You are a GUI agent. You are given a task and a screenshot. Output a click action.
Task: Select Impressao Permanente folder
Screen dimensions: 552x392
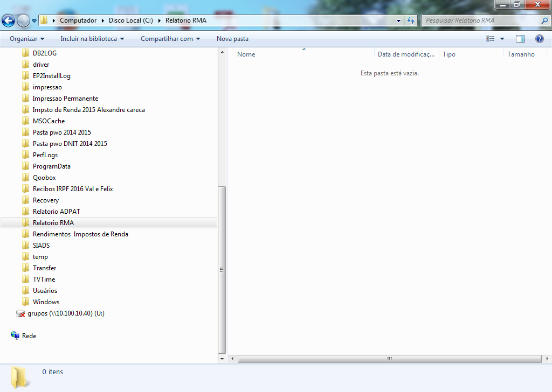click(65, 99)
